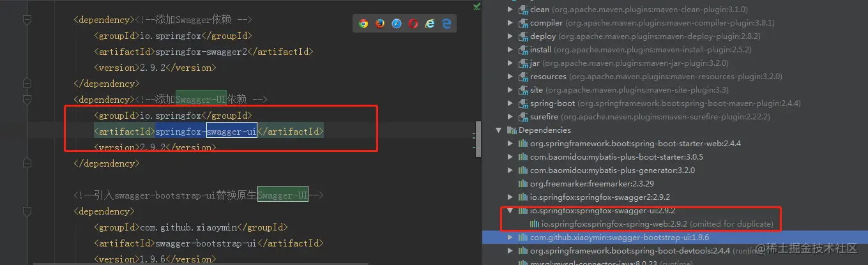Click com.github.xiaoymin groupId line
The image size is (868, 265).
coord(190,227)
